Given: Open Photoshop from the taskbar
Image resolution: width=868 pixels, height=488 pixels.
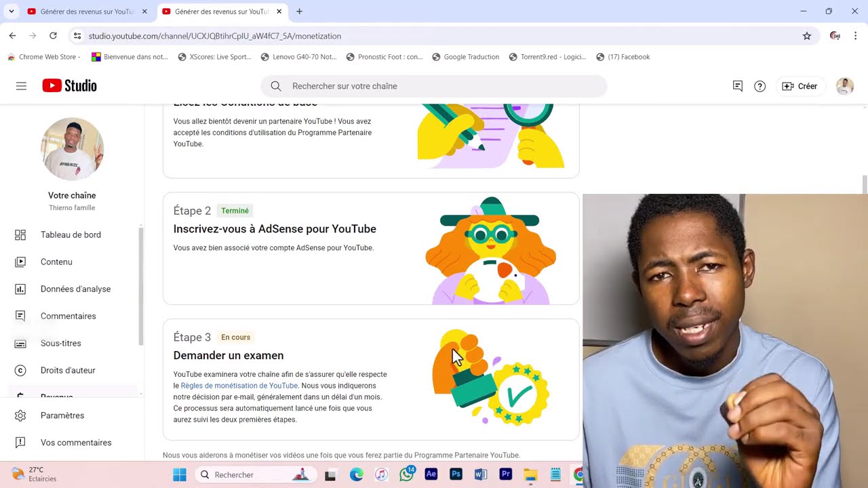Looking at the screenshot, I should 456,475.
